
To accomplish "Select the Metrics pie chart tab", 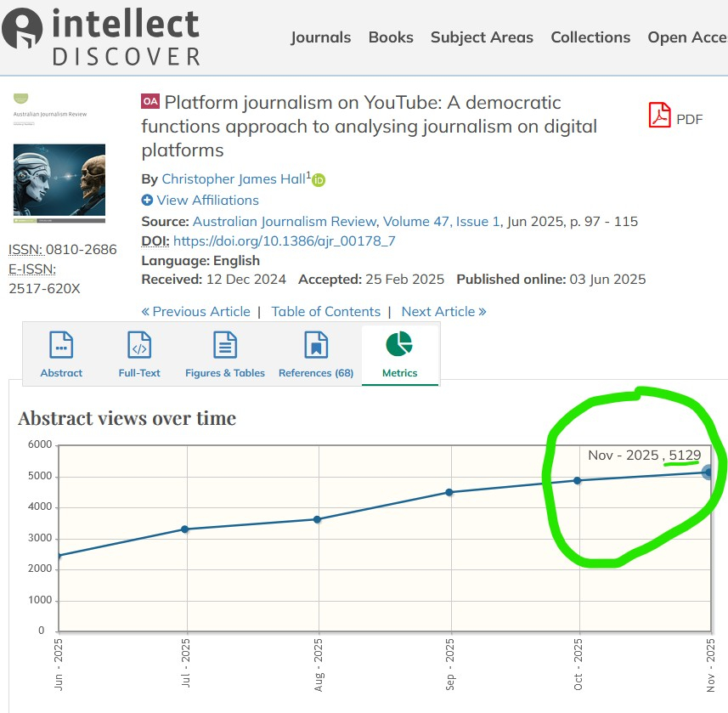I will [399, 345].
